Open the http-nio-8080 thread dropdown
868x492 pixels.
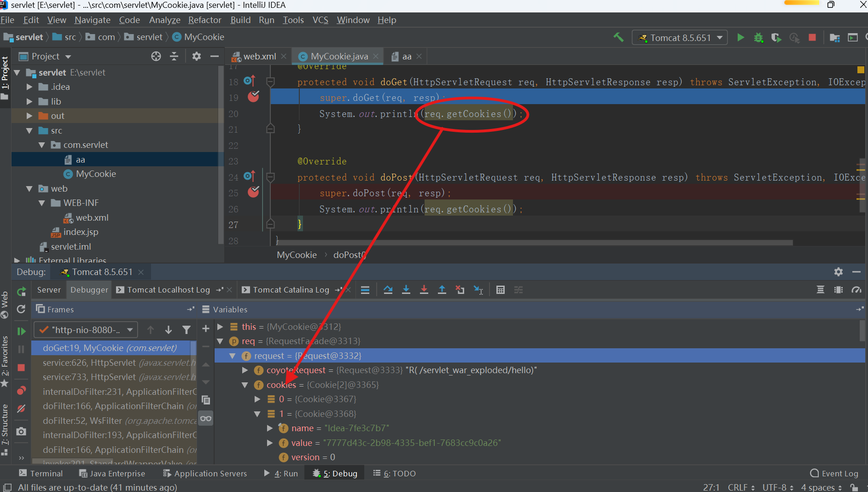pyautogui.click(x=86, y=330)
